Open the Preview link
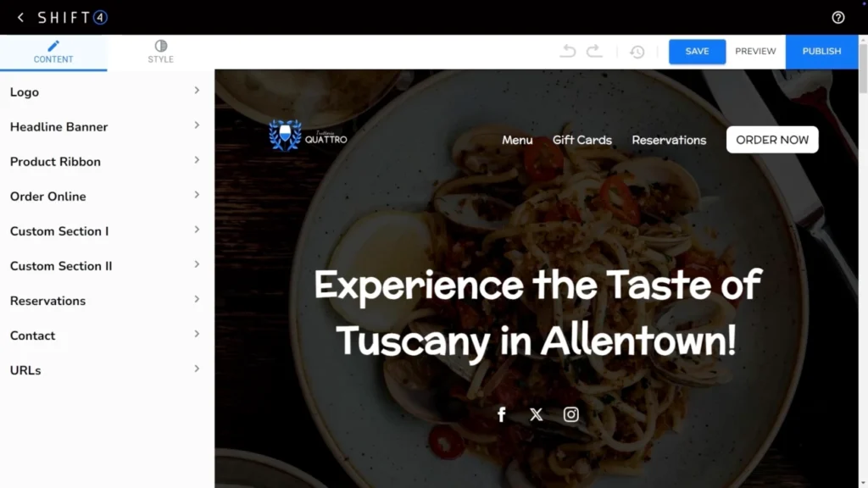 [x=755, y=52]
